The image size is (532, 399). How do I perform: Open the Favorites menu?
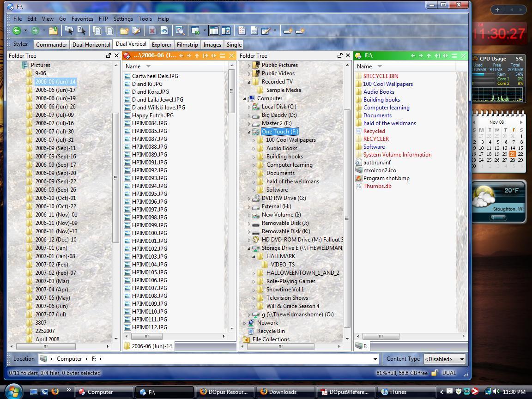pos(82,19)
